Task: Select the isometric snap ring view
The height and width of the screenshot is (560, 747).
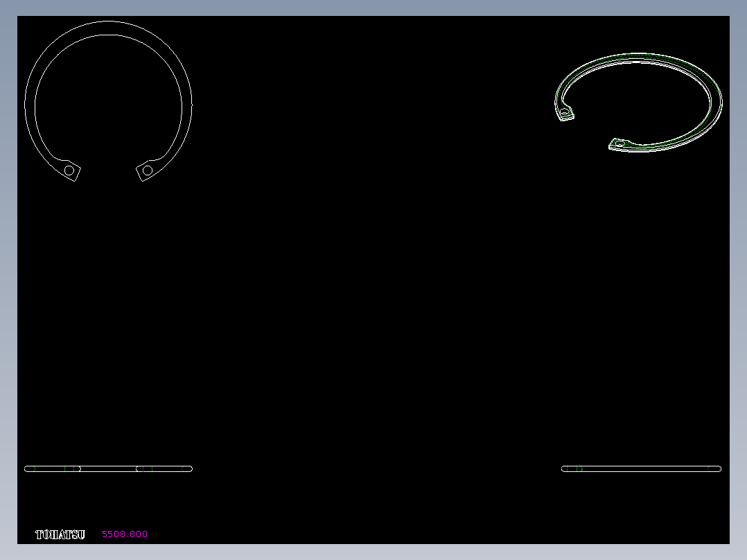Action: [638, 103]
